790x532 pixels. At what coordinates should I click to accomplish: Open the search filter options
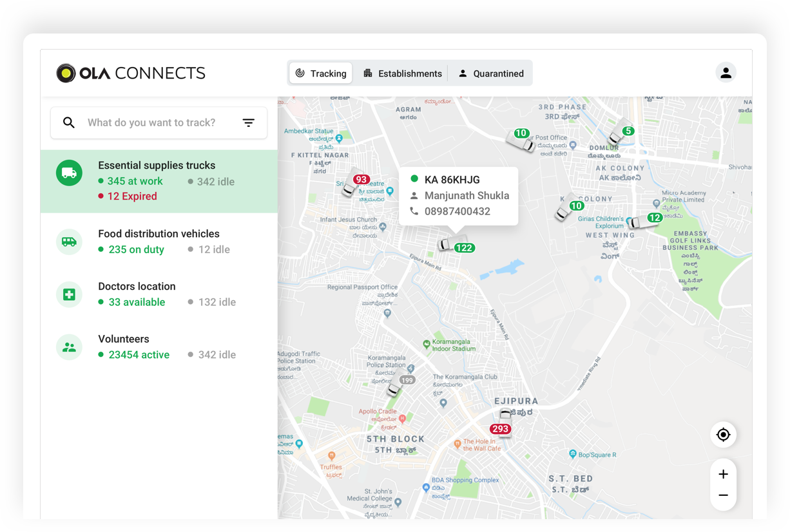point(249,122)
